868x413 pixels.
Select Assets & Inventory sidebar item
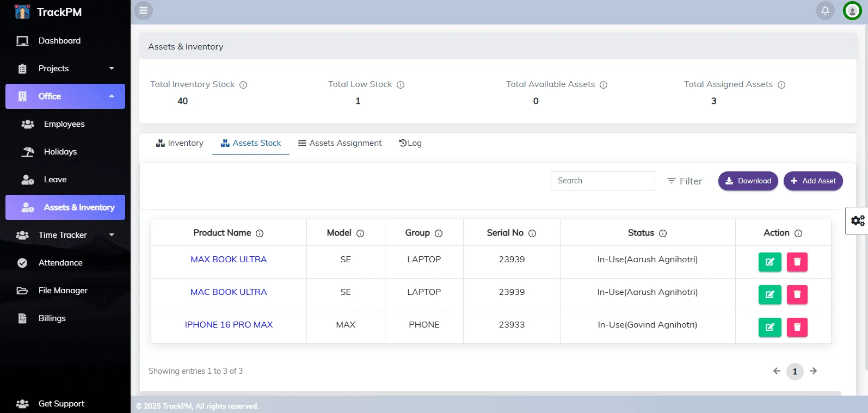(65, 207)
